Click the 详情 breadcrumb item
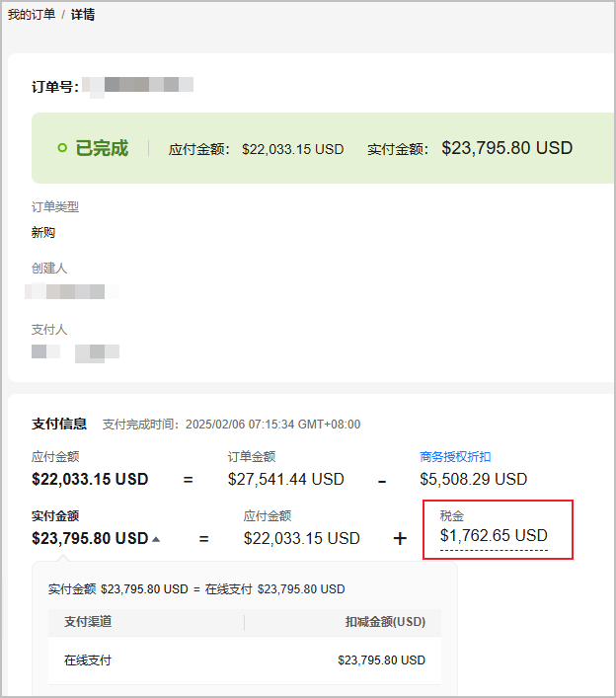 (83, 15)
